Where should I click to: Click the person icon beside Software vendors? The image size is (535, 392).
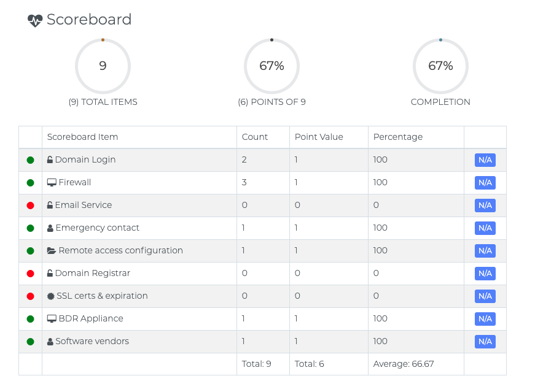pos(50,342)
